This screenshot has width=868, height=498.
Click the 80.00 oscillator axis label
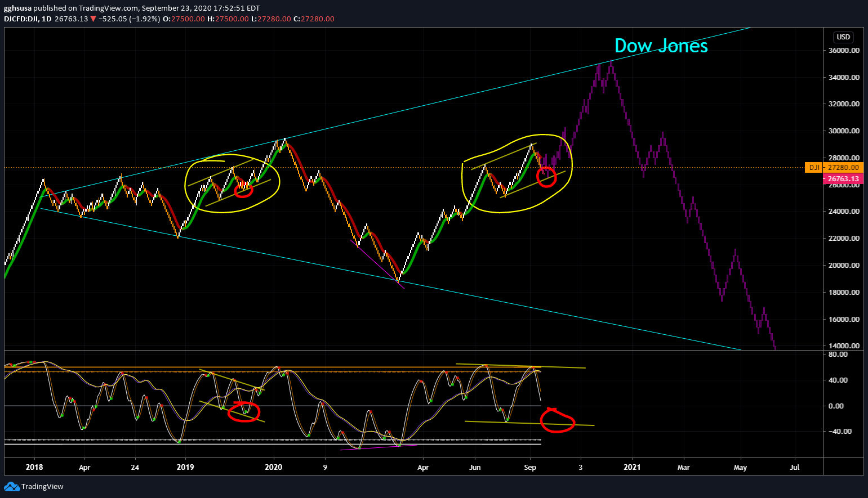coord(838,355)
